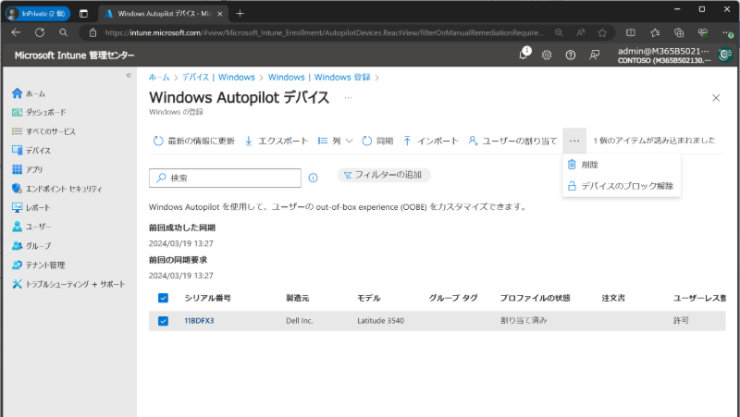Open Intune portal settings gear
Image resolution: width=740 pixels, height=417 pixels.
click(547, 55)
